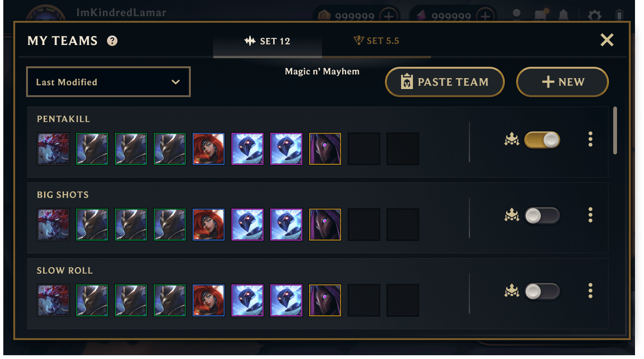Image resolution: width=644 pixels, height=359 pixels.
Task: Click the notification bell icon in top bar
Action: click(563, 16)
